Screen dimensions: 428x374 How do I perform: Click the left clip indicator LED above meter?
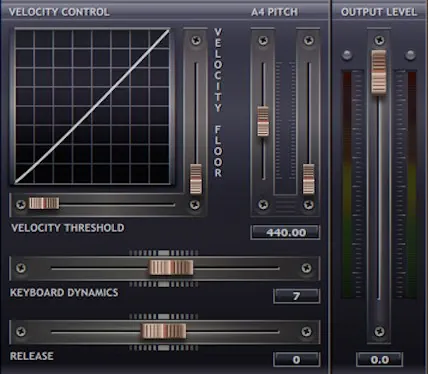[x=347, y=54]
